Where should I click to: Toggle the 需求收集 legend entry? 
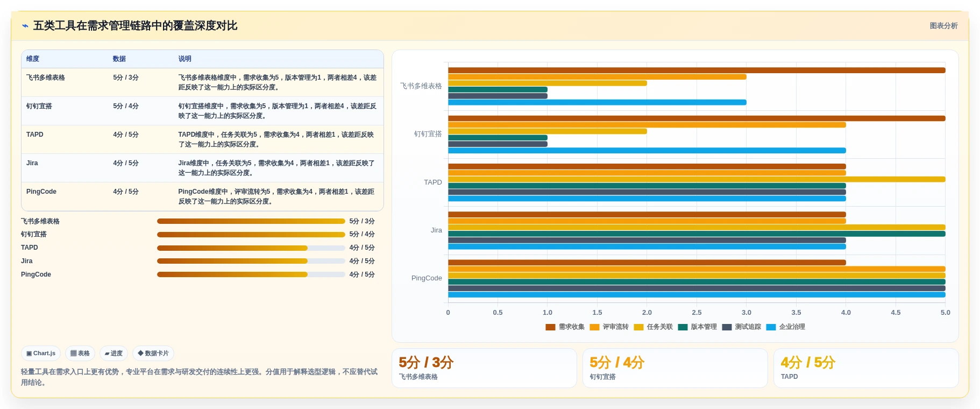[565, 327]
